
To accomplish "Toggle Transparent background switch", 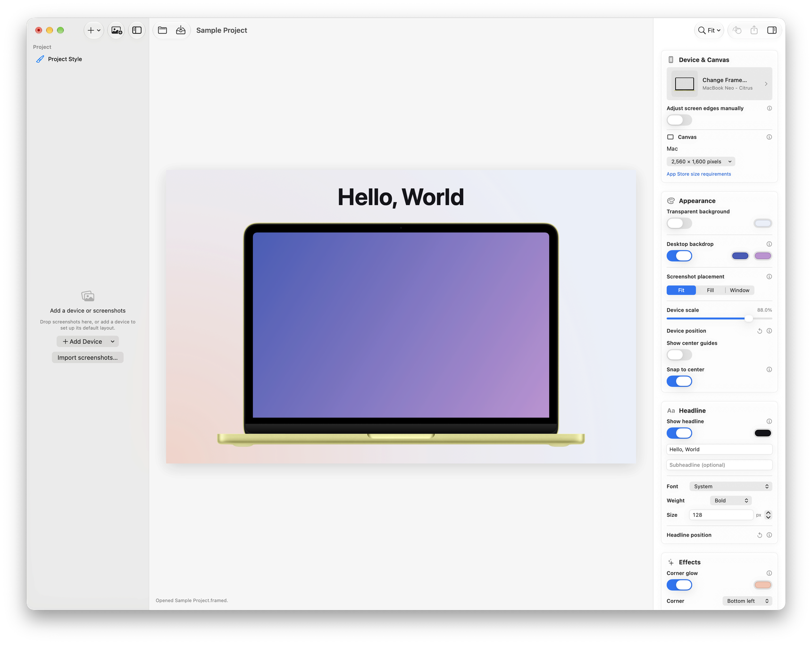I will tap(679, 223).
